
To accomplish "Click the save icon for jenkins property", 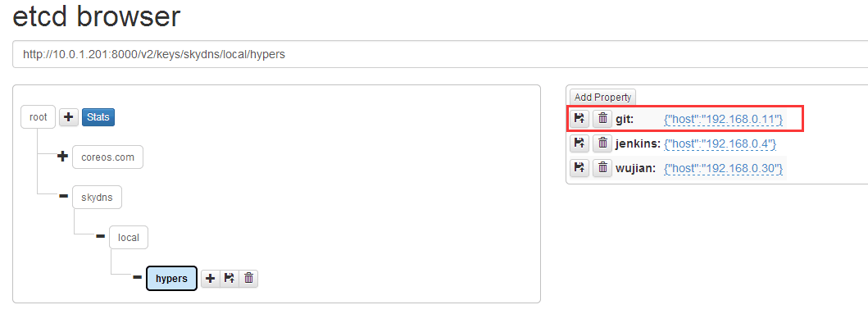I will [x=579, y=143].
